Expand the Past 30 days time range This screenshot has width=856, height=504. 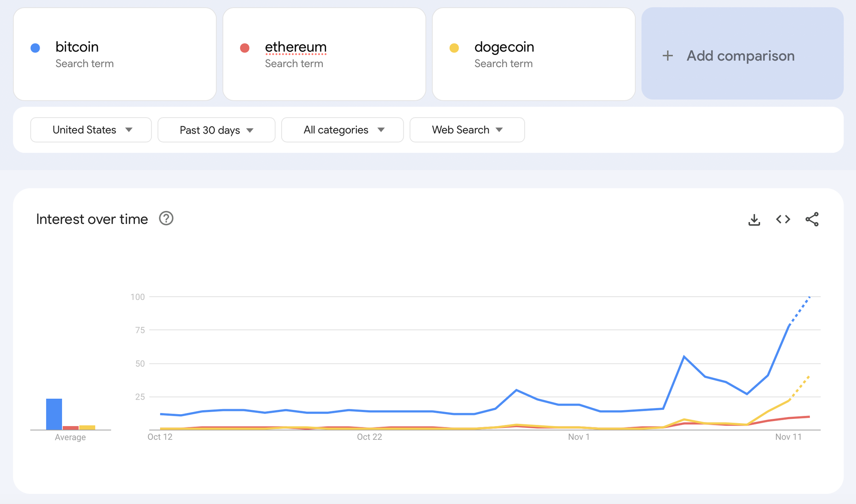(x=216, y=130)
